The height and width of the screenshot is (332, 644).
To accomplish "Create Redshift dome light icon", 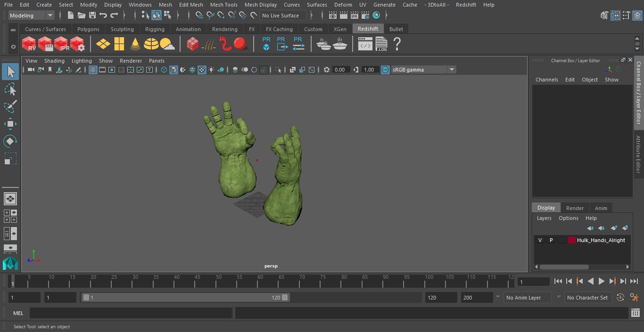I will tap(151, 44).
